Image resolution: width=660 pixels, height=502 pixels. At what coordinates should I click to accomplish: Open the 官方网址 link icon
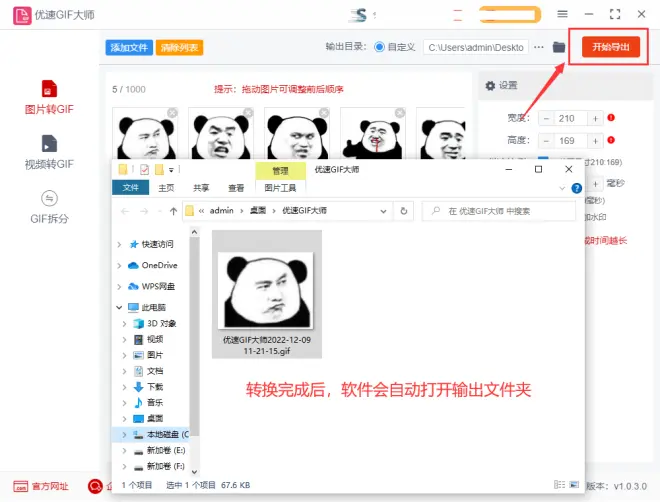[x=20, y=486]
